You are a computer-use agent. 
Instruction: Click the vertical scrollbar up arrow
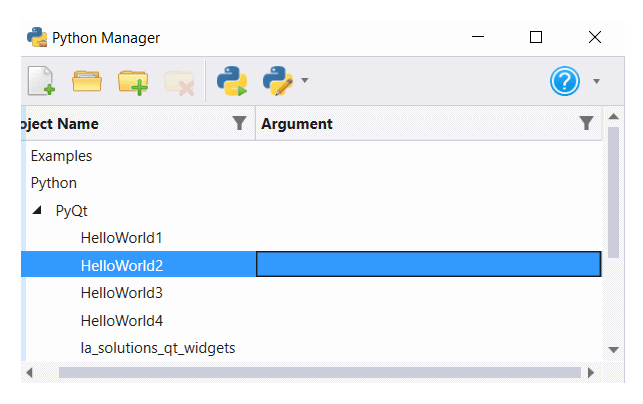click(x=613, y=116)
